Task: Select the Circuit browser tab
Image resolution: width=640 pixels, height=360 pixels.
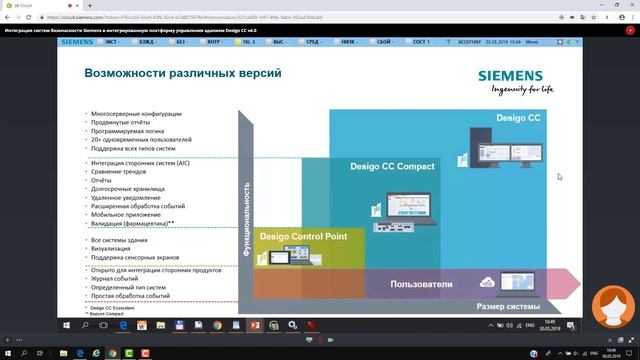Action: click(x=41, y=6)
